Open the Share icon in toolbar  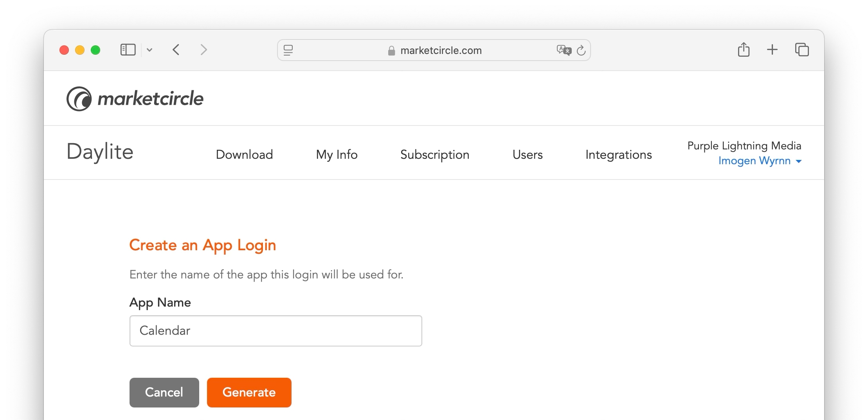[744, 50]
